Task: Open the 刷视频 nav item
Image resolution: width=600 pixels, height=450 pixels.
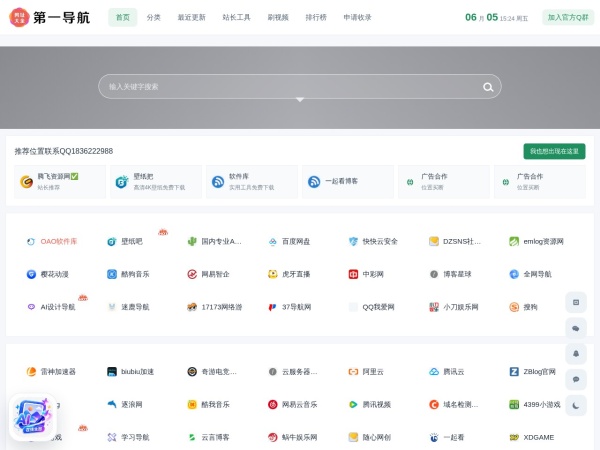Action: (x=278, y=17)
